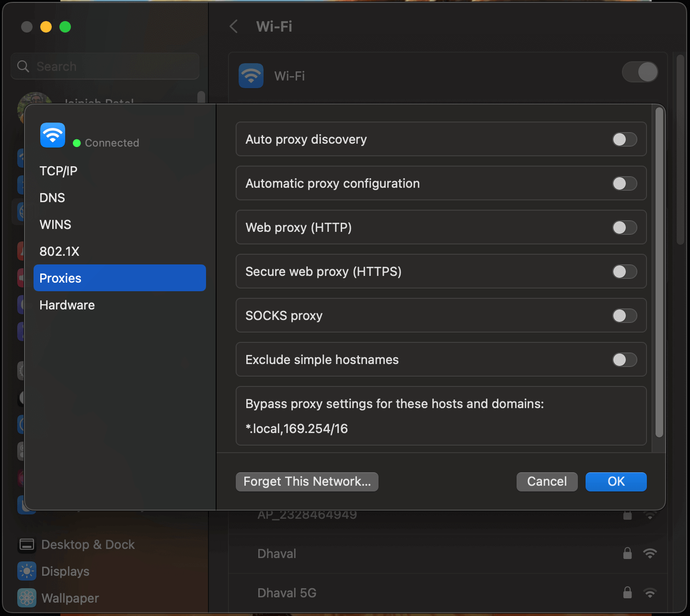Click the lock icon beside AP_2328464949
Viewport: 690px width, 616px height.
[x=628, y=514]
